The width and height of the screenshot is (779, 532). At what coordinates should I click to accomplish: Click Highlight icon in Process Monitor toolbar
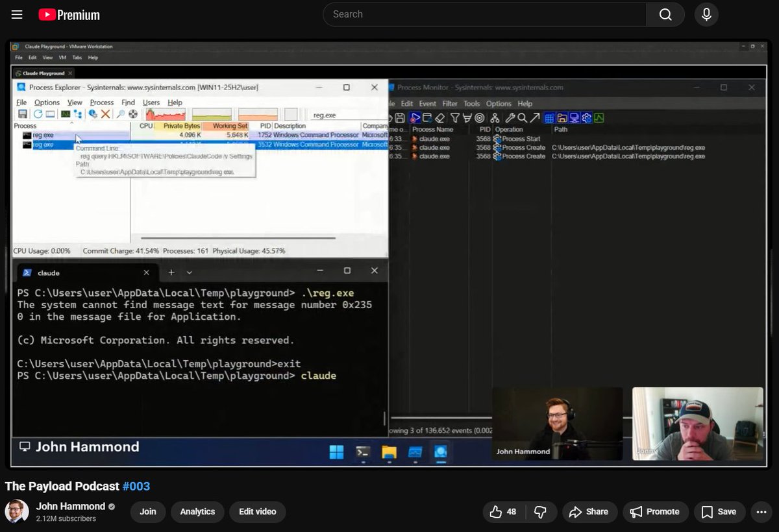[x=467, y=117]
